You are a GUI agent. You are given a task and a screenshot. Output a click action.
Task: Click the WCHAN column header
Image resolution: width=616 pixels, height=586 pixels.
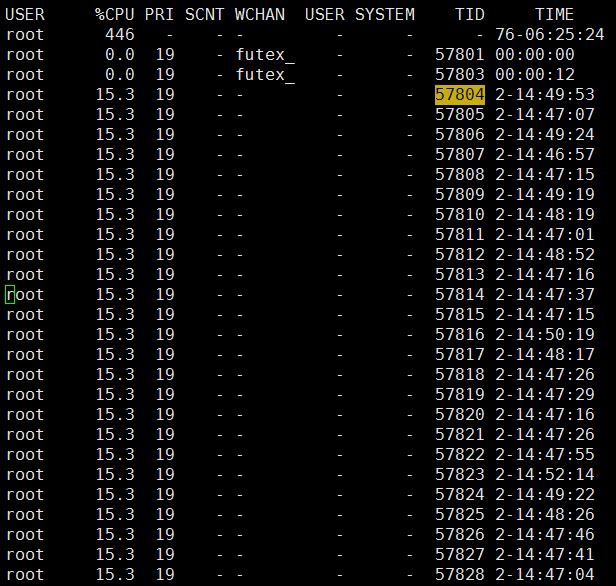click(260, 15)
